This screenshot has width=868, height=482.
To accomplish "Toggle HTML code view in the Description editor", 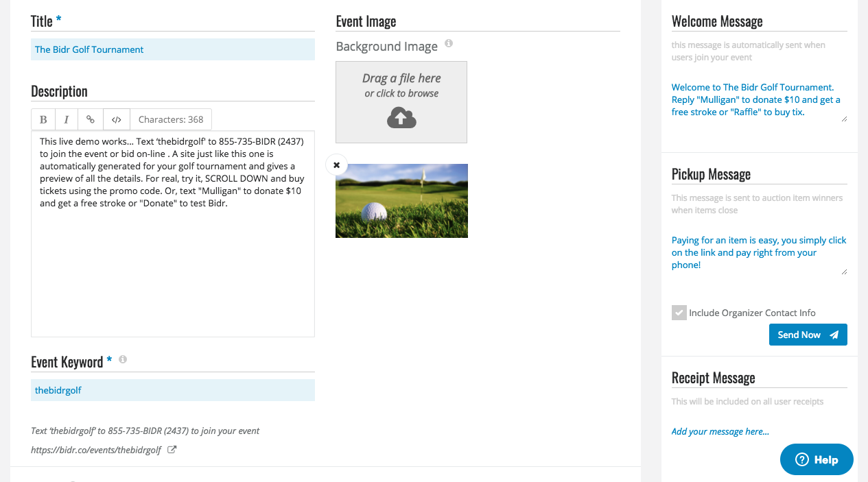I will tap(116, 119).
